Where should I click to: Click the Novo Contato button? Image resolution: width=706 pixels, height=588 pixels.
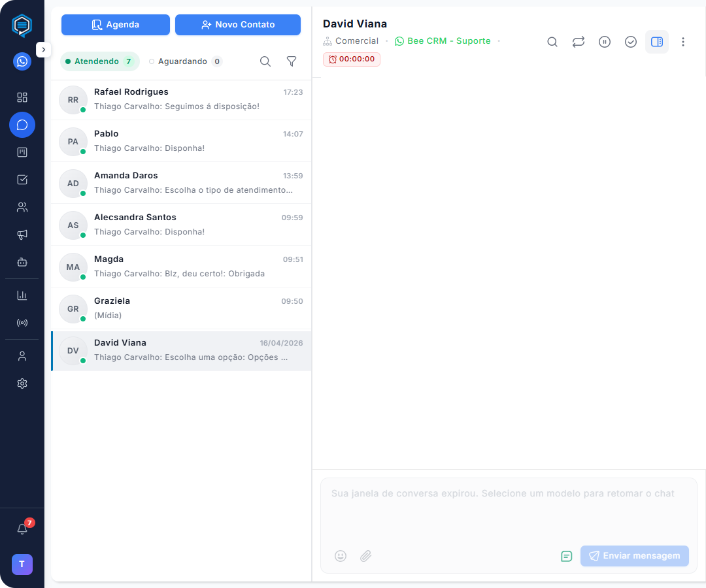(238, 25)
